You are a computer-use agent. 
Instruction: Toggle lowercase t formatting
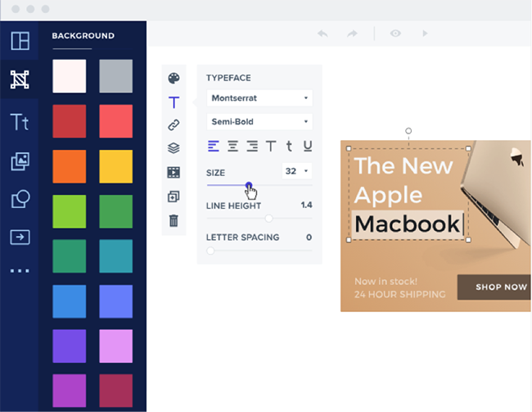(x=289, y=146)
